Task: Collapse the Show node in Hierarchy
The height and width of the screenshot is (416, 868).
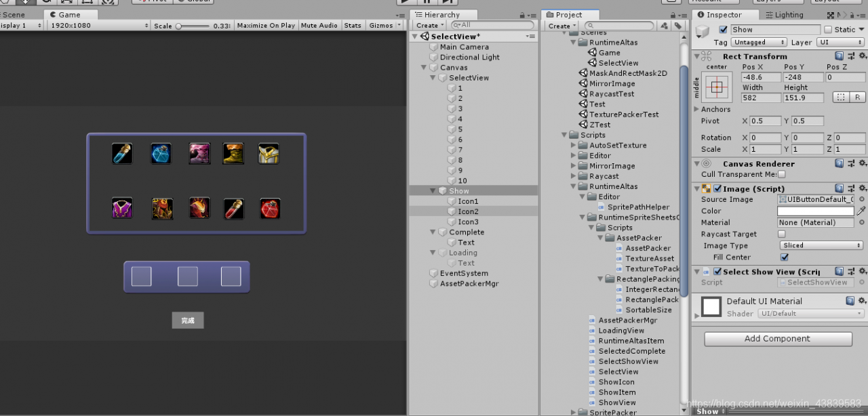Action: click(433, 191)
